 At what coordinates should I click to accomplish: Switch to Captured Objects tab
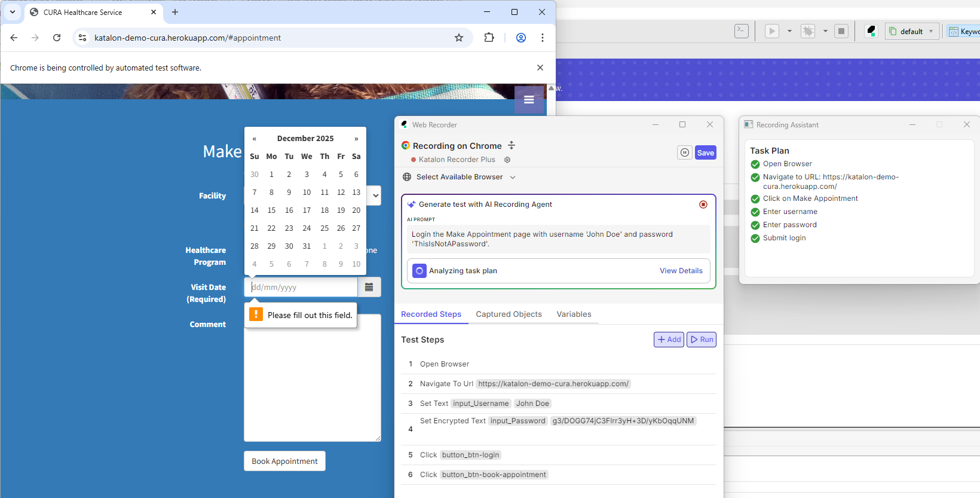(509, 314)
